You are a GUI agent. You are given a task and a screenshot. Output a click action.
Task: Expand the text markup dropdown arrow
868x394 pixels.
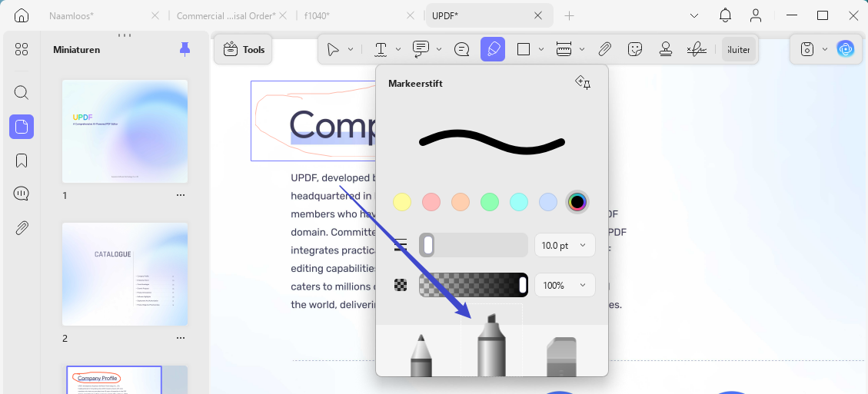tap(398, 49)
